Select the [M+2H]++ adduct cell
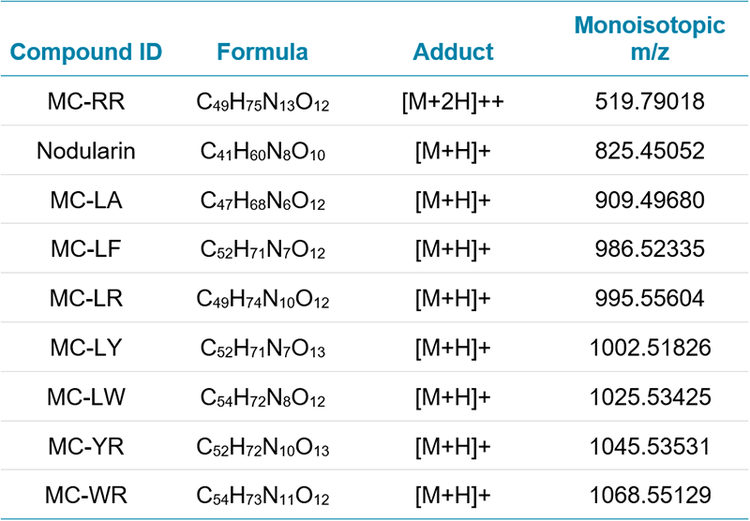 [453, 103]
